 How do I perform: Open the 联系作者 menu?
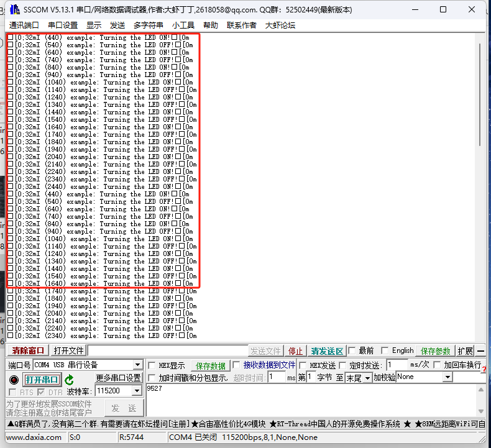241,25
